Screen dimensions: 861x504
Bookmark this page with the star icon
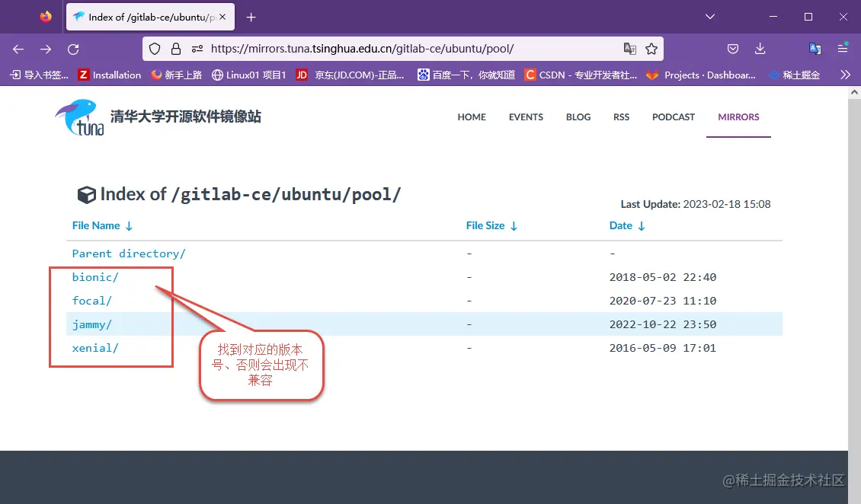pos(651,49)
